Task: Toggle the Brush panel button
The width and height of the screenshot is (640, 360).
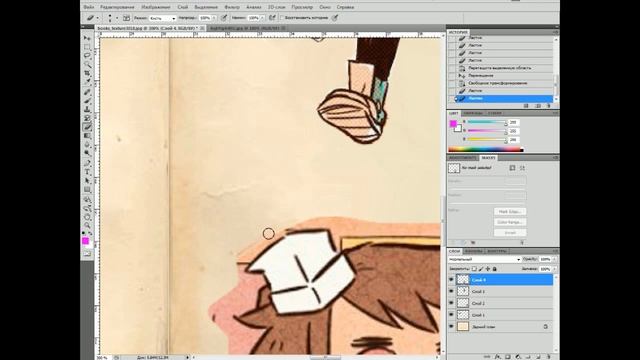Action: point(127,18)
